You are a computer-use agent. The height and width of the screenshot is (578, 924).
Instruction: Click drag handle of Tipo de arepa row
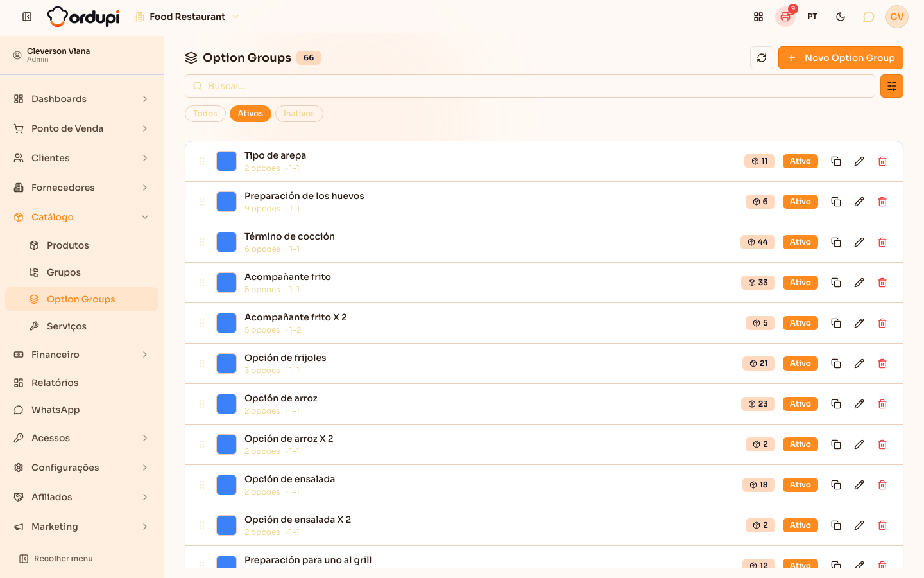202,161
